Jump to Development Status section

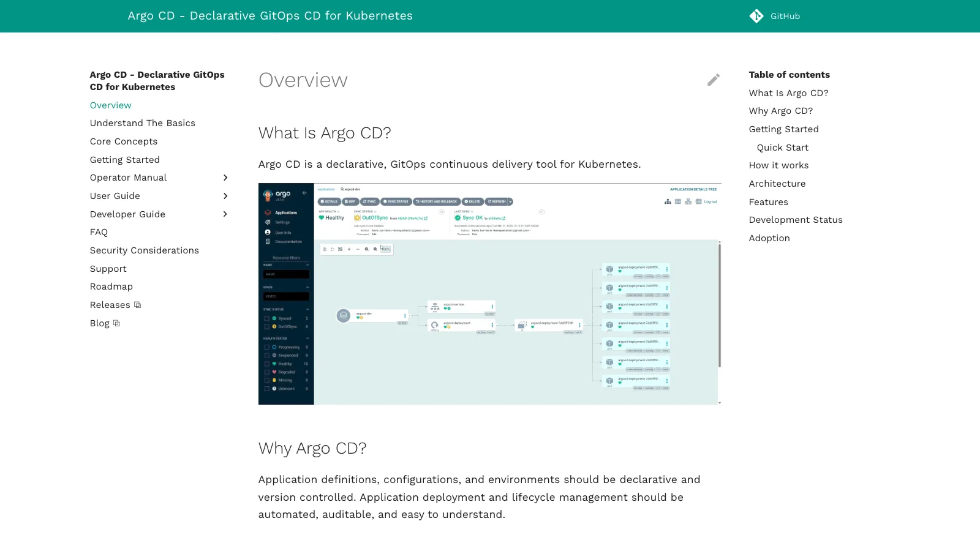point(796,220)
